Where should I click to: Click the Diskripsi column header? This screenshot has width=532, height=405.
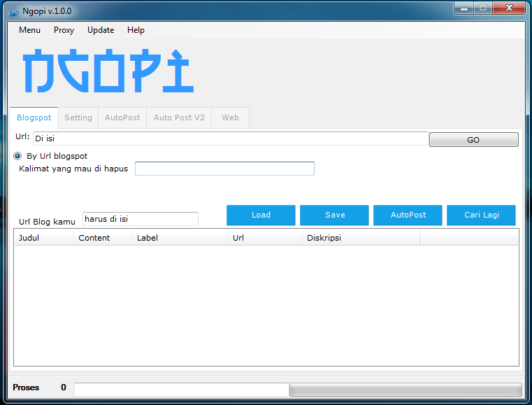[x=361, y=238]
